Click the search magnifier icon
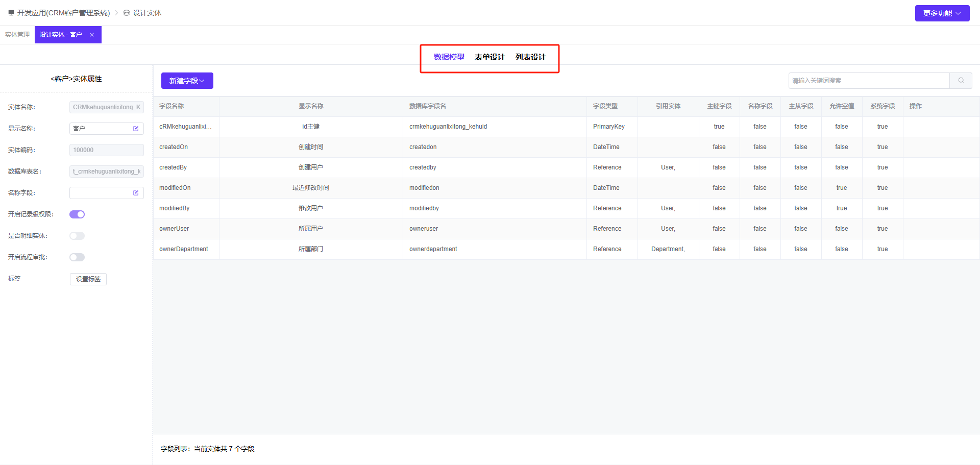The height and width of the screenshot is (465, 980). tap(961, 81)
